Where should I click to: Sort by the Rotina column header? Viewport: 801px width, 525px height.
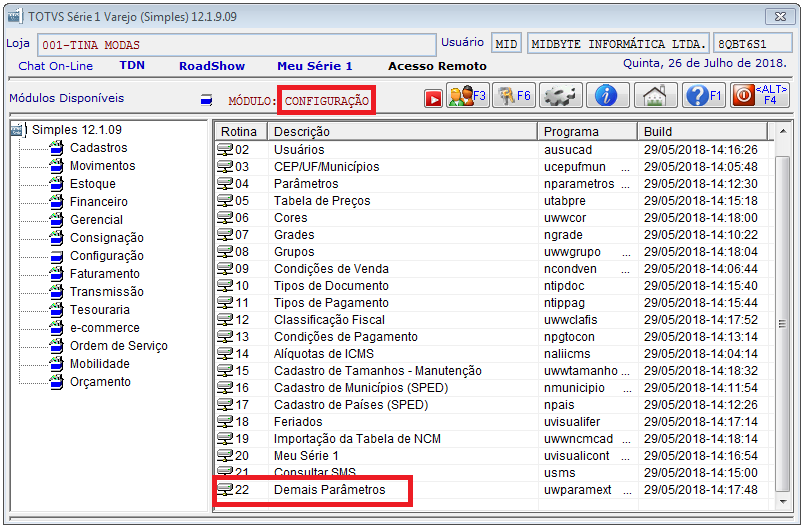pyautogui.click(x=241, y=132)
